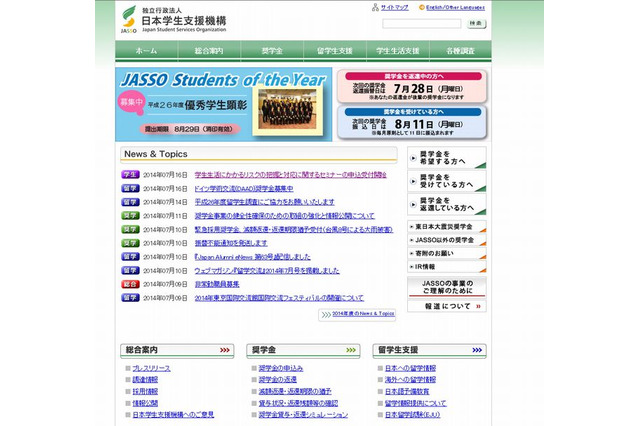Open the 採用情報 link
Screen dimensions: 640x426
pyautogui.click(x=145, y=391)
